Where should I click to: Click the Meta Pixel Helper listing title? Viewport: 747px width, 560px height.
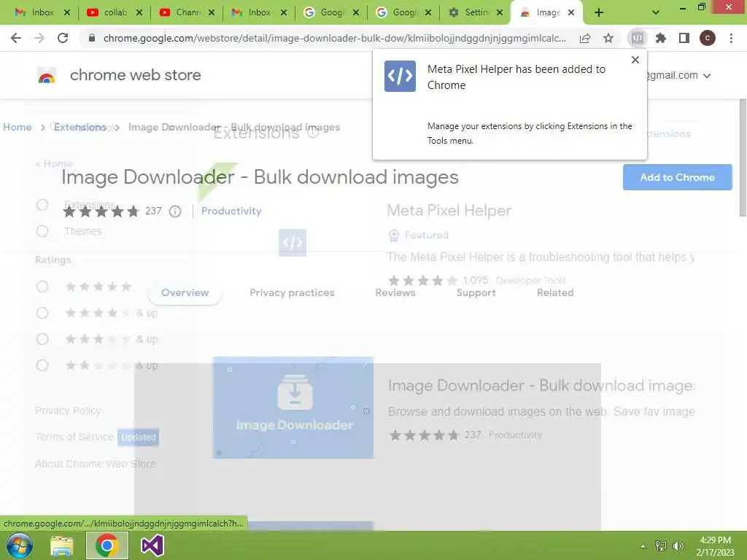(449, 211)
